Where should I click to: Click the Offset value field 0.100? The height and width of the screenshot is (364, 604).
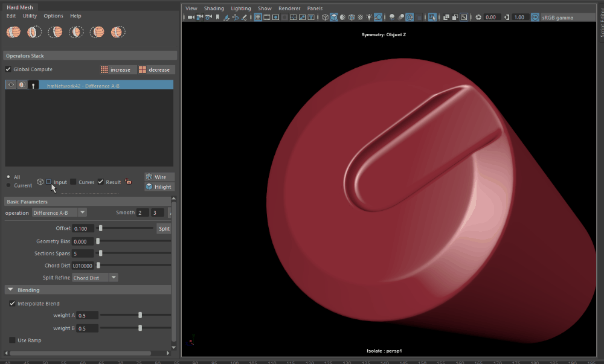(83, 229)
